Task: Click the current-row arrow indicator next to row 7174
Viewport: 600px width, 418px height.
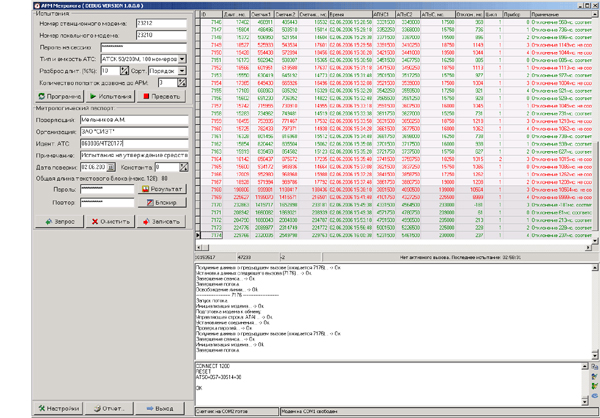Action: click(x=198, y=235)
